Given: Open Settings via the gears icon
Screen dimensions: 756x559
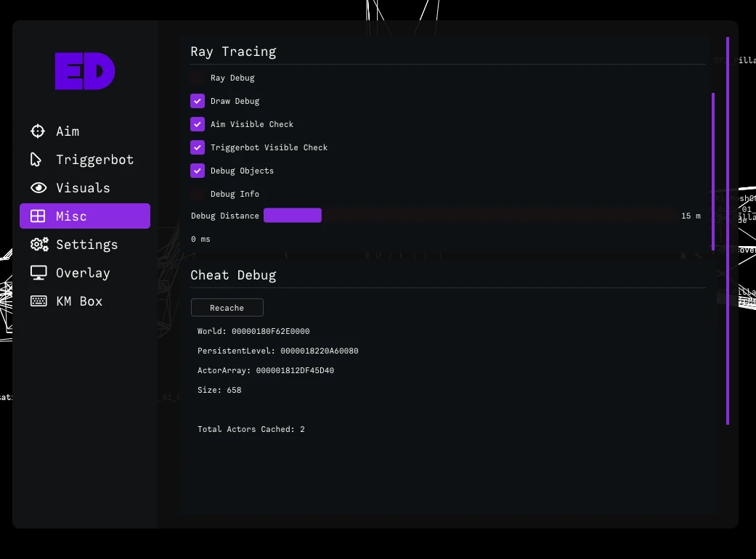Looking at the screenshot, I should point(39,245).
